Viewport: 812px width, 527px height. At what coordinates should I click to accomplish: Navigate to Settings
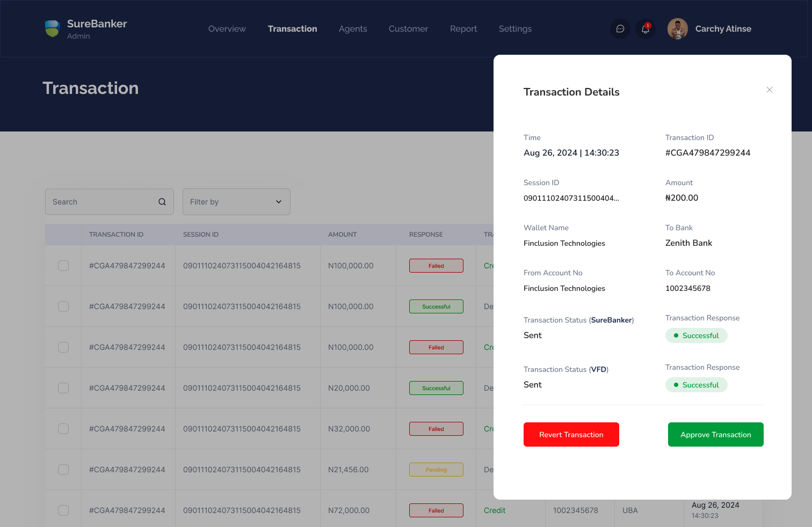(515, 29)
